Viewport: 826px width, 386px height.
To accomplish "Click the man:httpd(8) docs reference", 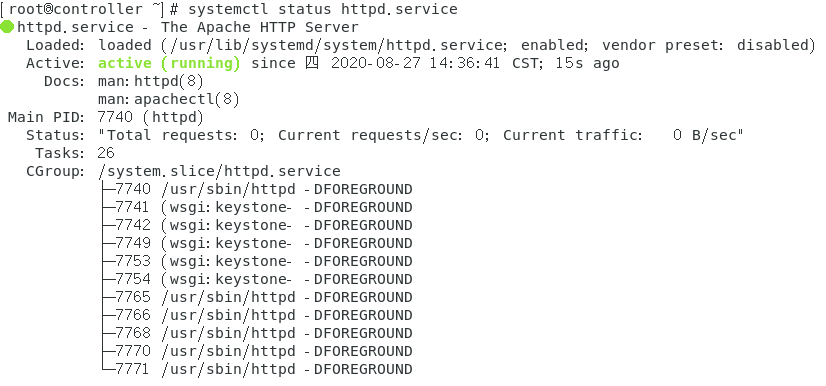I will coord(151,82).
